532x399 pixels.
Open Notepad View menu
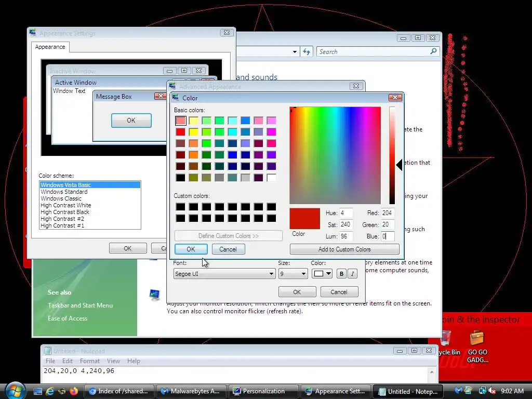pos(113,361)
